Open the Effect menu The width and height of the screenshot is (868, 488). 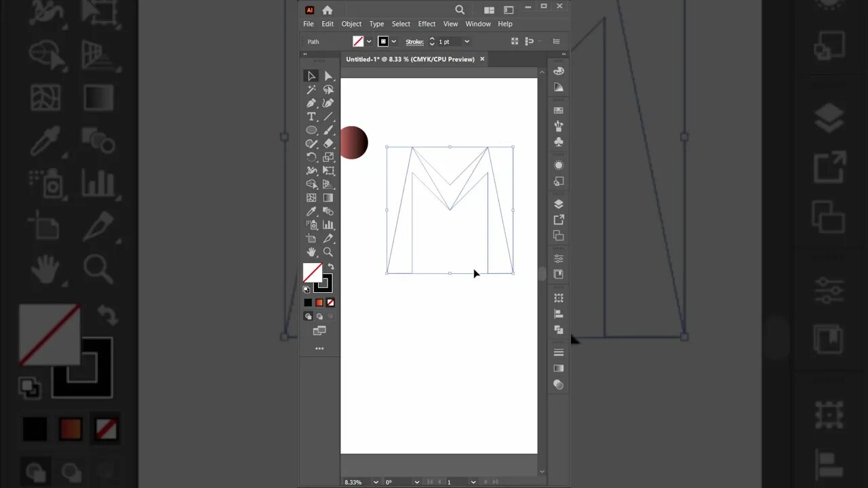[x=427, y=24]
